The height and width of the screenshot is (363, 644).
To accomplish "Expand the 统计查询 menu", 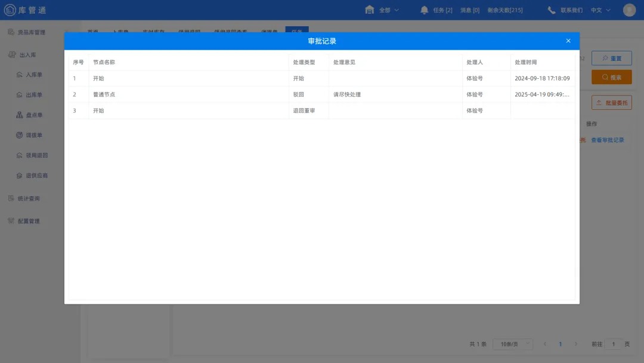I will pyautogui.click(x=29, y=198).
